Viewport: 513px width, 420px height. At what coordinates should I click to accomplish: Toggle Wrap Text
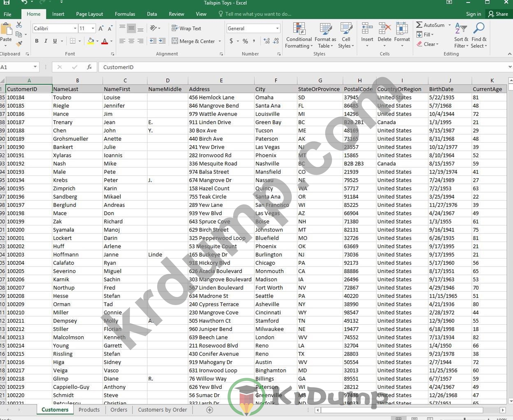(x=186, y=28)
